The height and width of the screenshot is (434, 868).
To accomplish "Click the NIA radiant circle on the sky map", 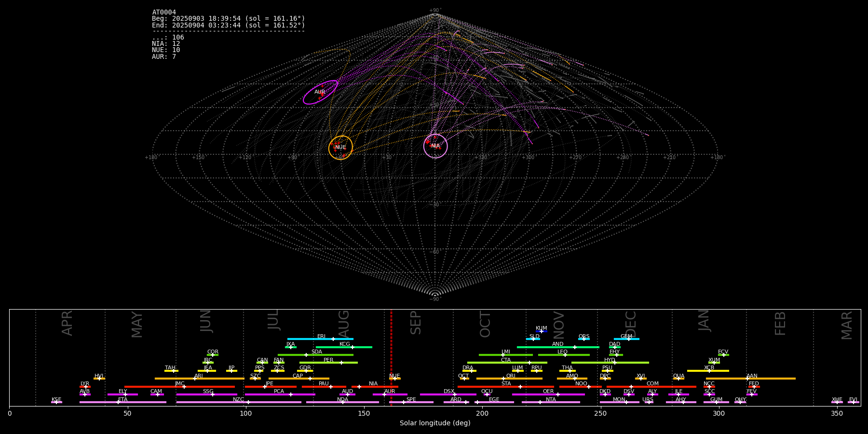I will point(435,146).
